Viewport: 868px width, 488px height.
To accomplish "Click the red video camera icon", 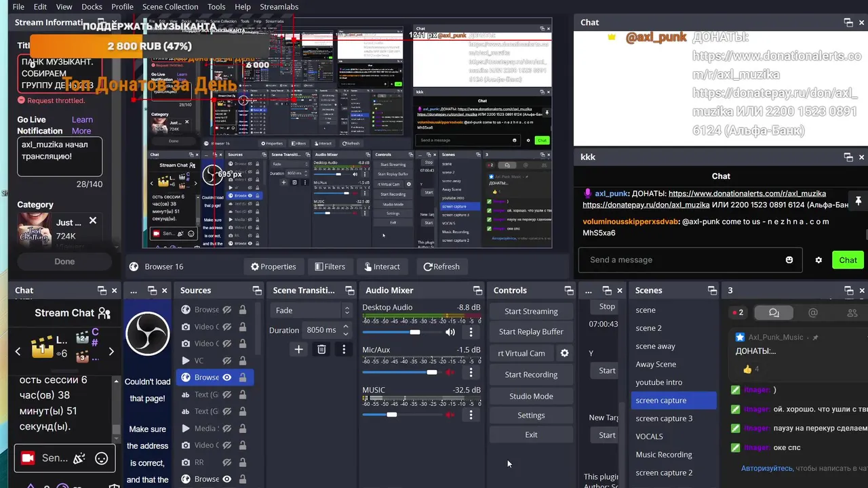I will pos(28,458).
